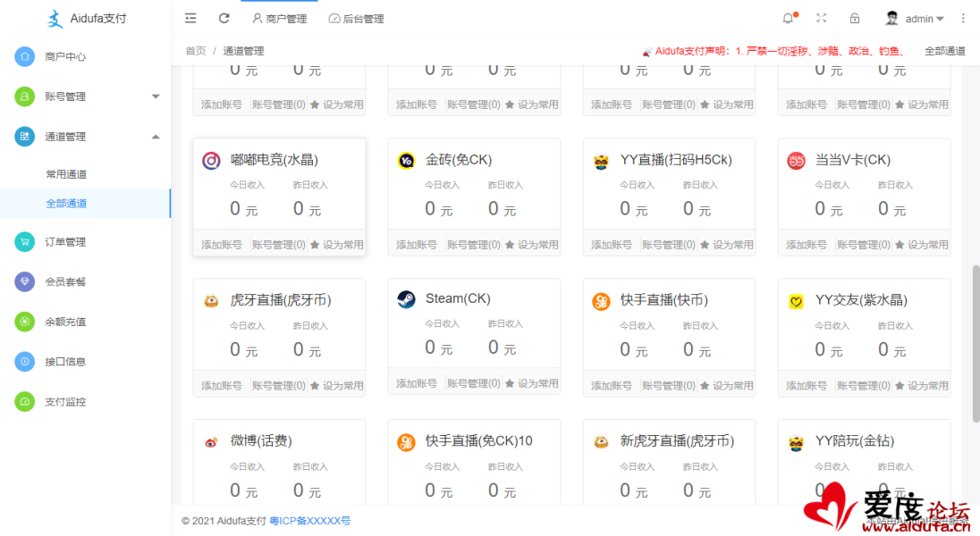Click the 微博(话费) channel title

coord(261,441)
